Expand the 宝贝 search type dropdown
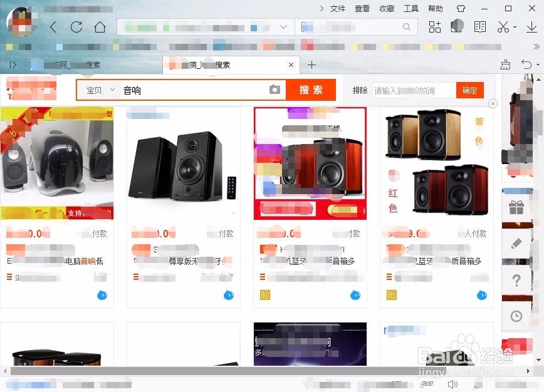This screenshot has width=544, height=392. (101, 90)
